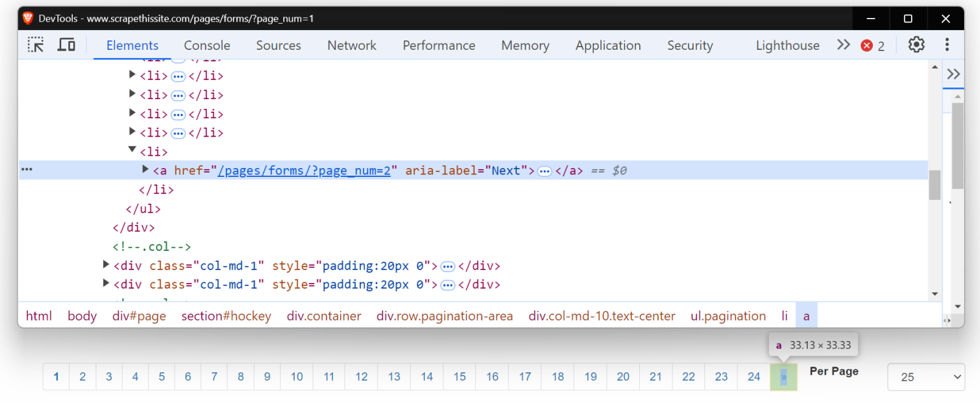Go to pagination page 12
Viewport: 980px width, 403px height.
pos(361,377)
